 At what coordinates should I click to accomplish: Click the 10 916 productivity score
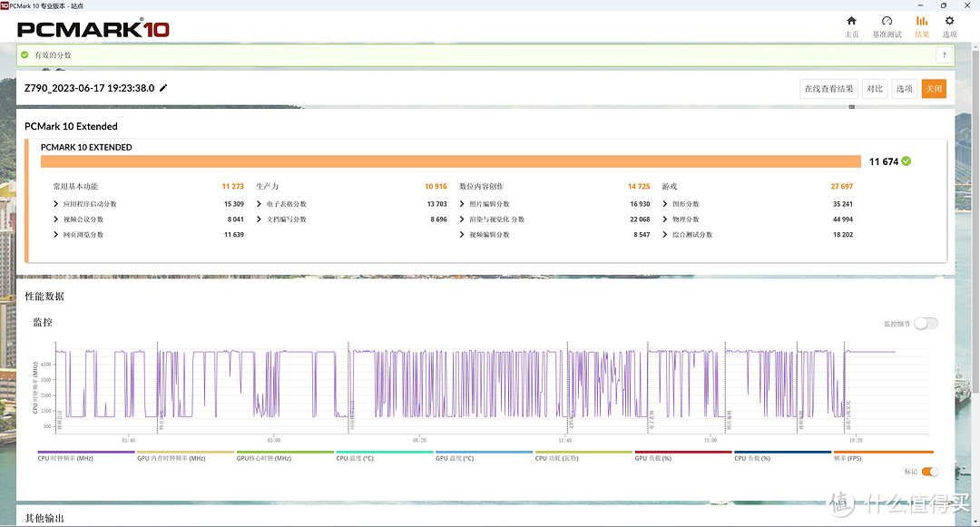(436, 187)
